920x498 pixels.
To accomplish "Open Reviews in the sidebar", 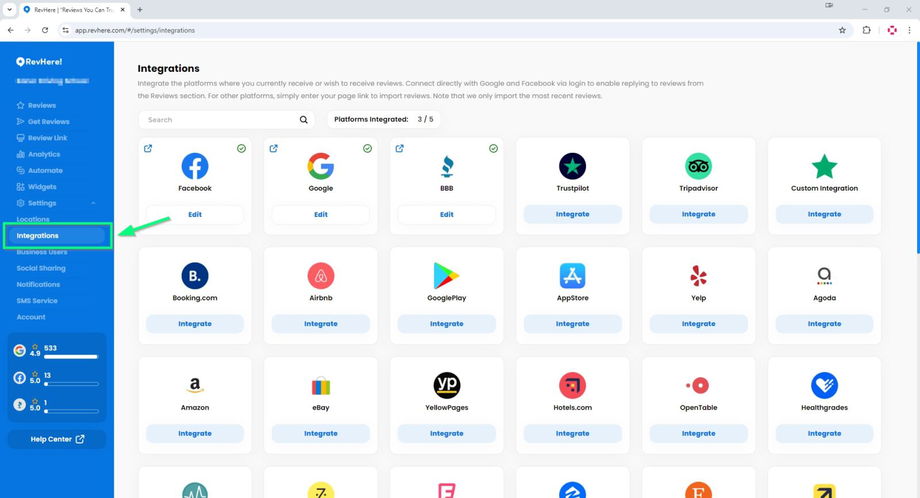I will point(36,106).
